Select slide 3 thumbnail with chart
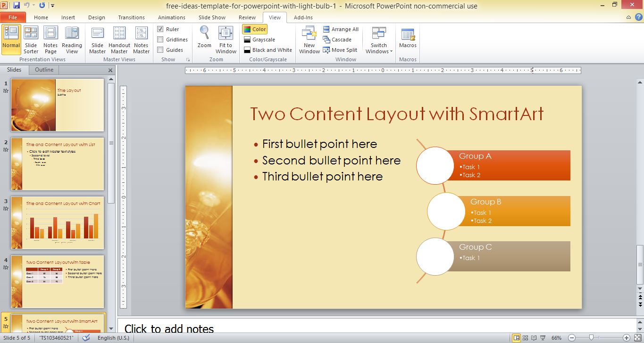The height and width of the screenshot is (343, 644). [x=57, y=223]
